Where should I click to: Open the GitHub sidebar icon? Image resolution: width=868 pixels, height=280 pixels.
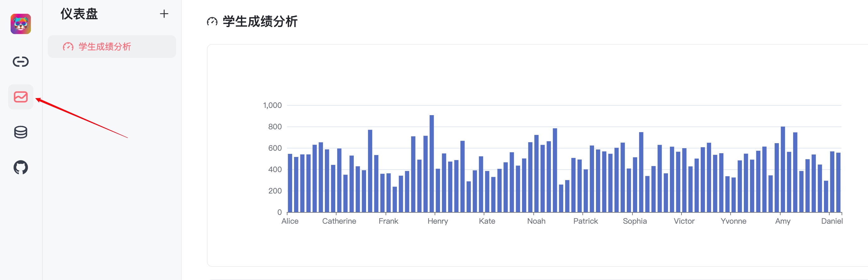pyautogui.click(x=20, y=167)
